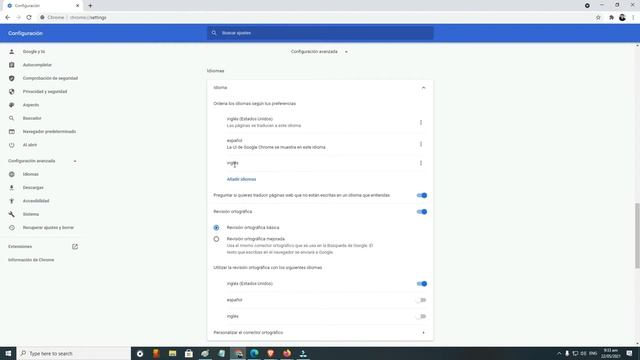The image size is (640, 360).
Task: Open the Microsoft Store taskbar icon
Action: [x=189, y=353]
